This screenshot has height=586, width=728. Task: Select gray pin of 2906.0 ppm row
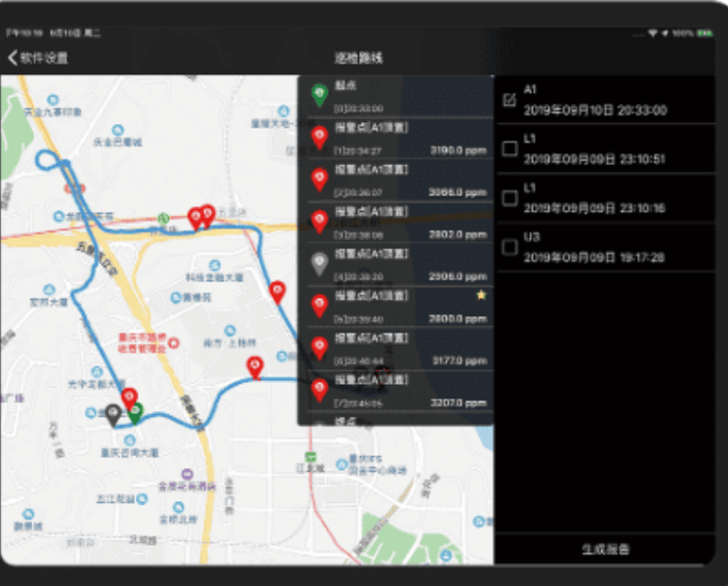[319, 264]
